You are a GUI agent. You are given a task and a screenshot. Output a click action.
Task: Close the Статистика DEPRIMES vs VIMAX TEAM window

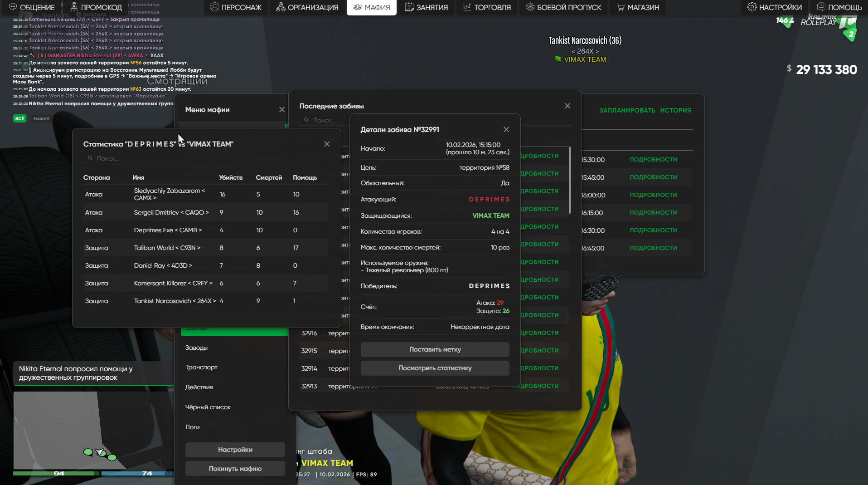click(x=327, y=144)
